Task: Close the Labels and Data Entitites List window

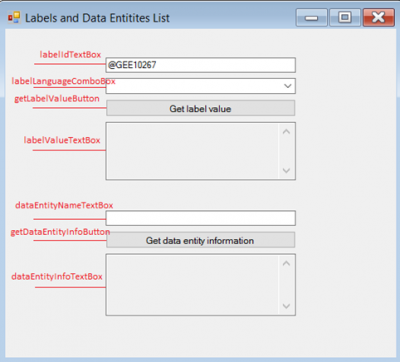Action: [x=379, y=18]
